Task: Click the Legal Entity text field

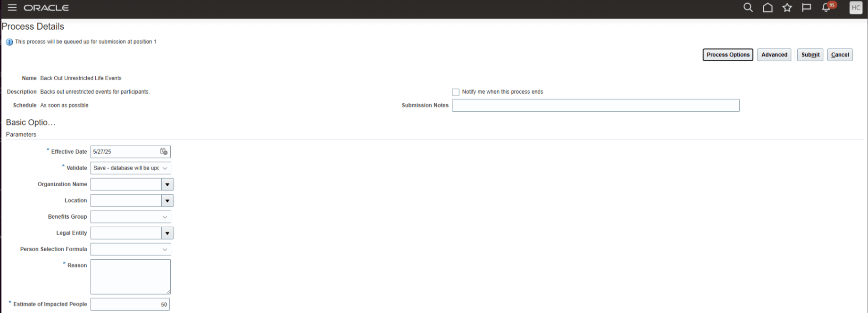Action: 126,233
